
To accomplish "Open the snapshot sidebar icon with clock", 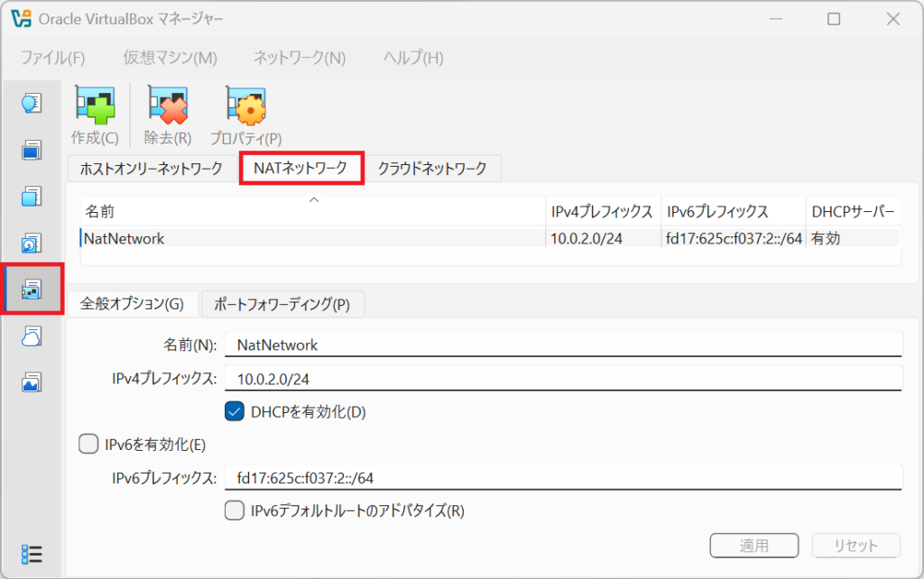I will [x=32, y=244].
